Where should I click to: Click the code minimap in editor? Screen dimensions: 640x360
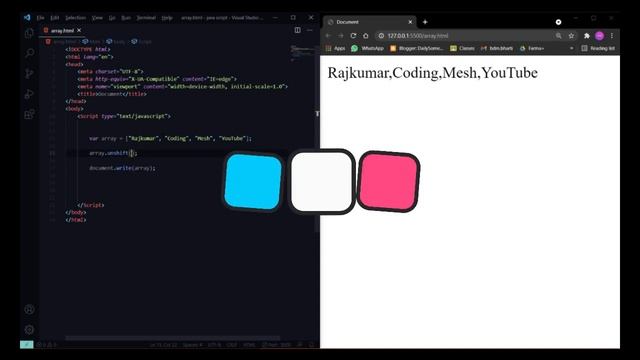coord(302,53)
